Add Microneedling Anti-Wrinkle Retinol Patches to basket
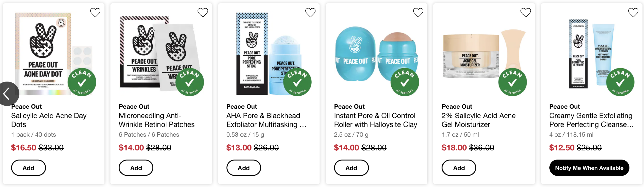This screenshot has height=187, width=644. 136,168
